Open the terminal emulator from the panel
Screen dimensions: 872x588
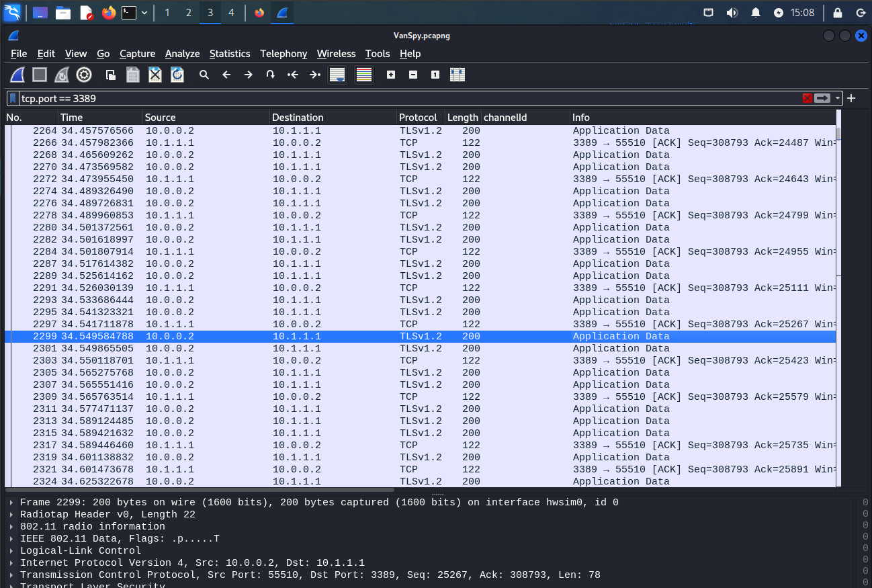[129, 12]
